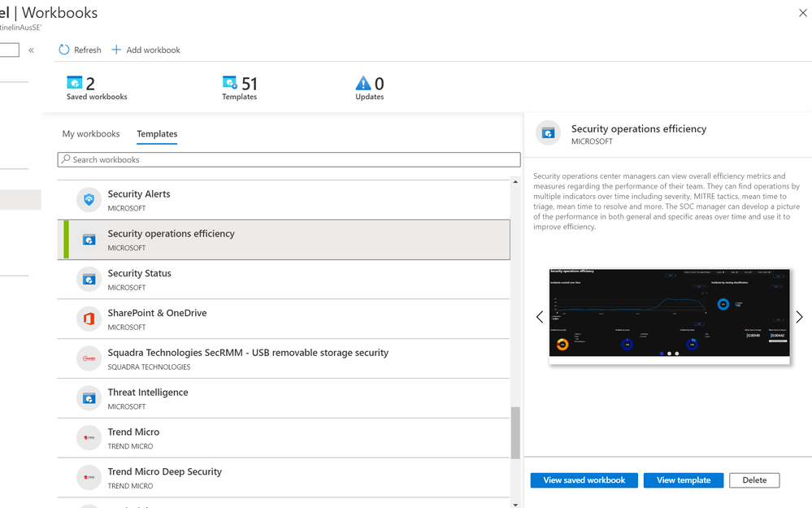
Task: Click the Delete button
Action: tap(754, 480)
